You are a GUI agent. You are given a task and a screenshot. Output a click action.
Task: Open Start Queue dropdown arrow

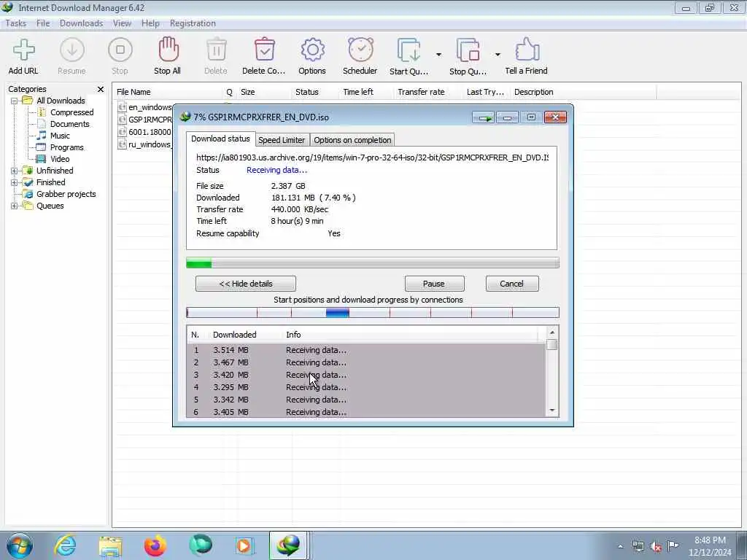[x=438, y=55]
